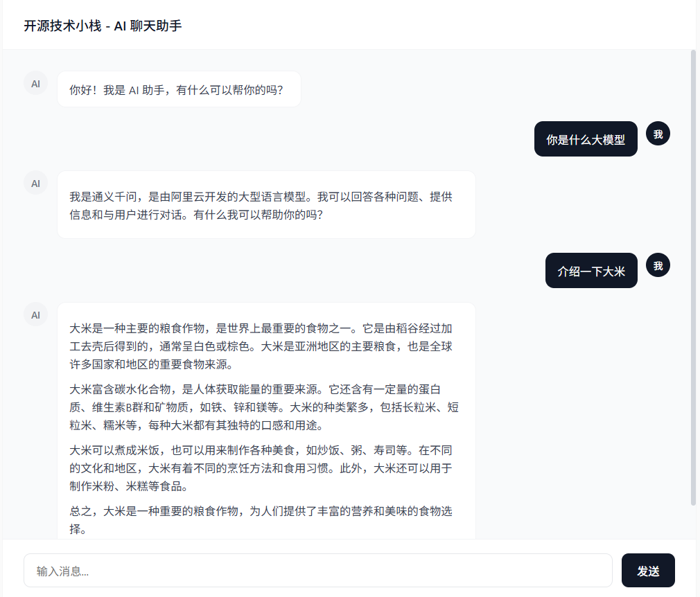Click the 我 avatar next to '介绍一下大米'

click(658, 265)
